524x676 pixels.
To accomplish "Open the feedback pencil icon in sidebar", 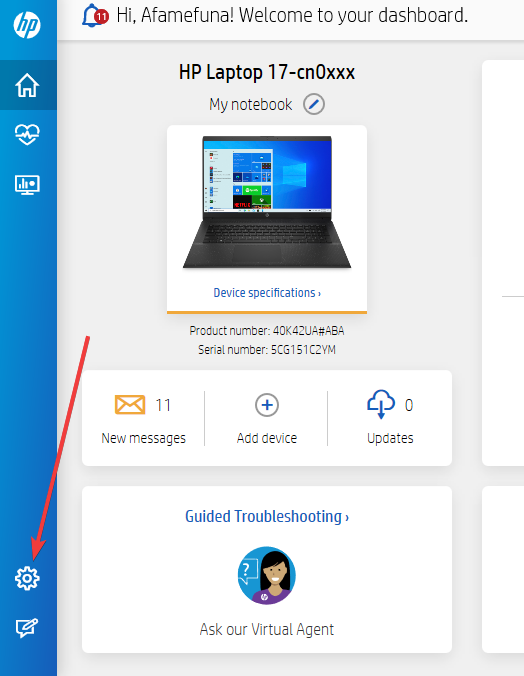I will tap(27, 628).
